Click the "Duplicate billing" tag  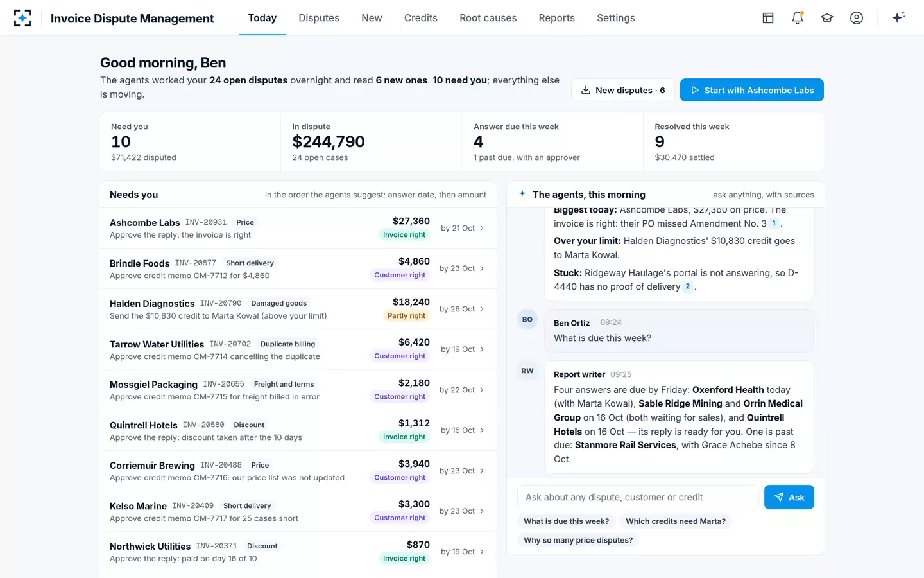coord(288,344)
